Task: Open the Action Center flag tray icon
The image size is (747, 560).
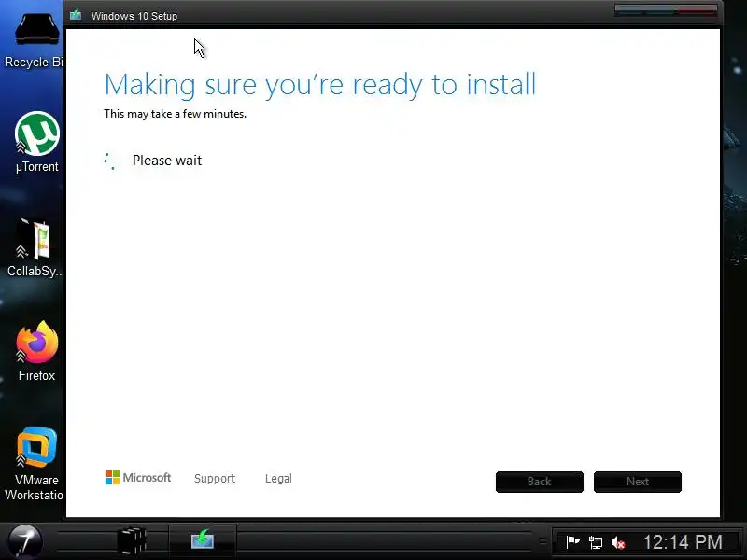Action: click(572, 542)
